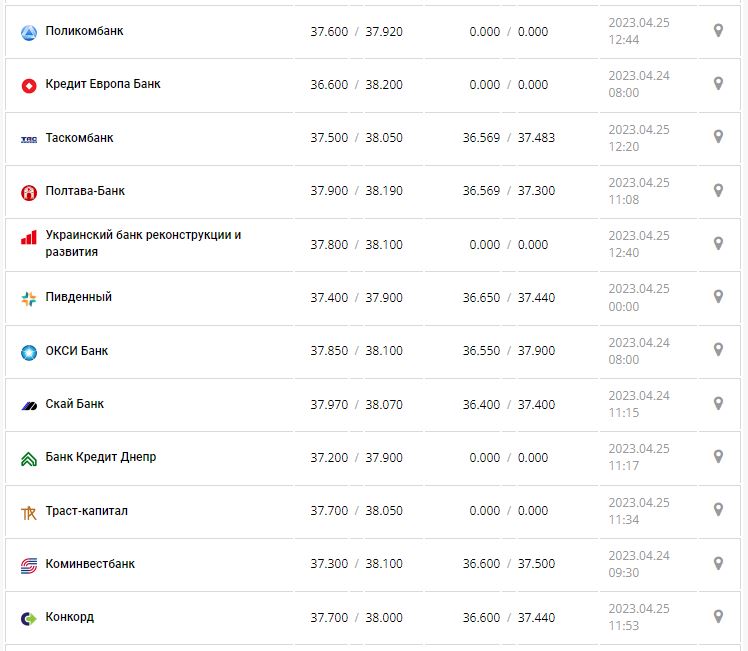Open the Поликомбанк bank link

point(85,31)
